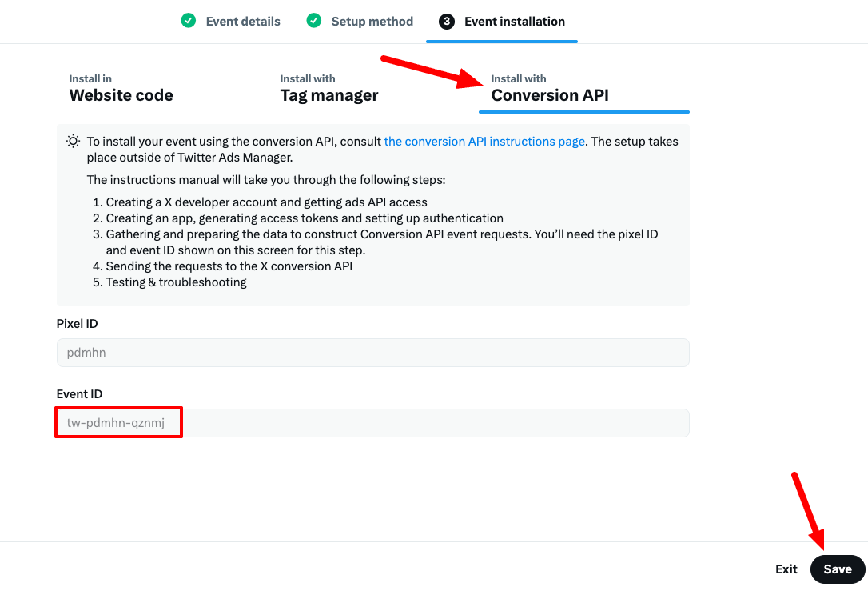The width and height of the screenshot is (868, 595).
Task: Go to the Setup method step
Action: click(x=372, y=22)
